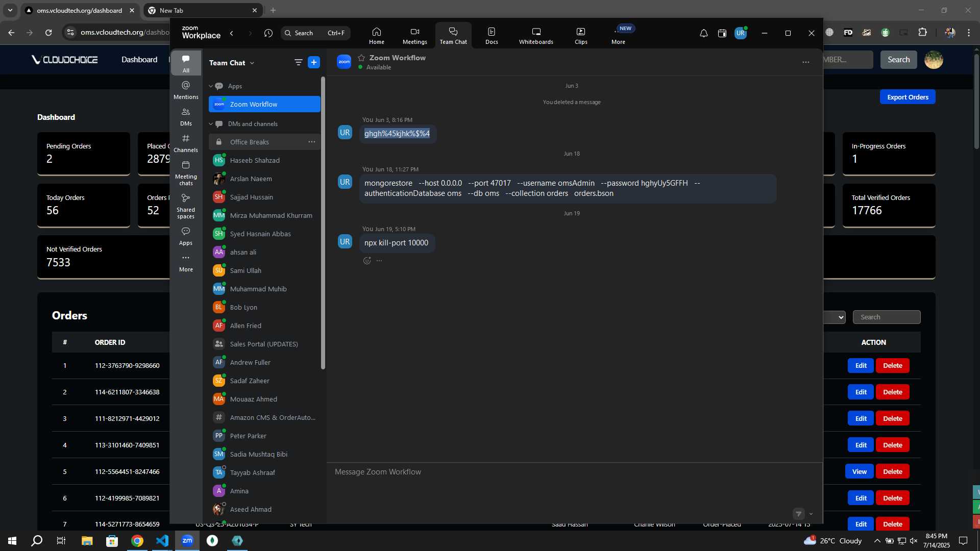Show hidden system tray icons
Image resolution: width=980 pixels, height=551 pixels.
877,541
